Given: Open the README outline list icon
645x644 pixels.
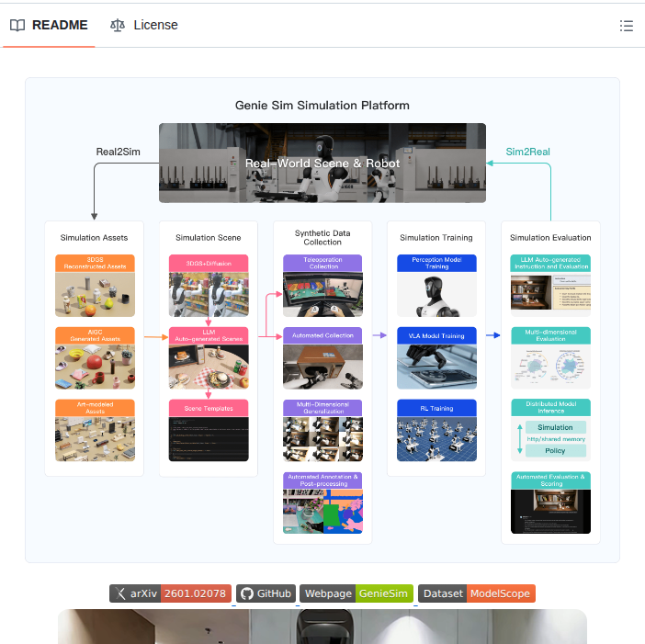Looking at the screenshot, I should pyautogui.click(x=627, y=26).
